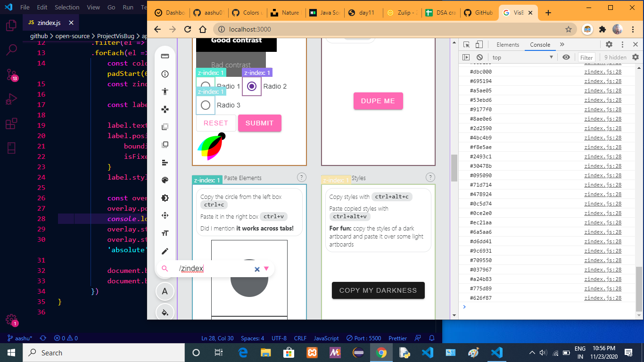
Task: Select the VisBug inspect info tool
Action: [165, 73]
